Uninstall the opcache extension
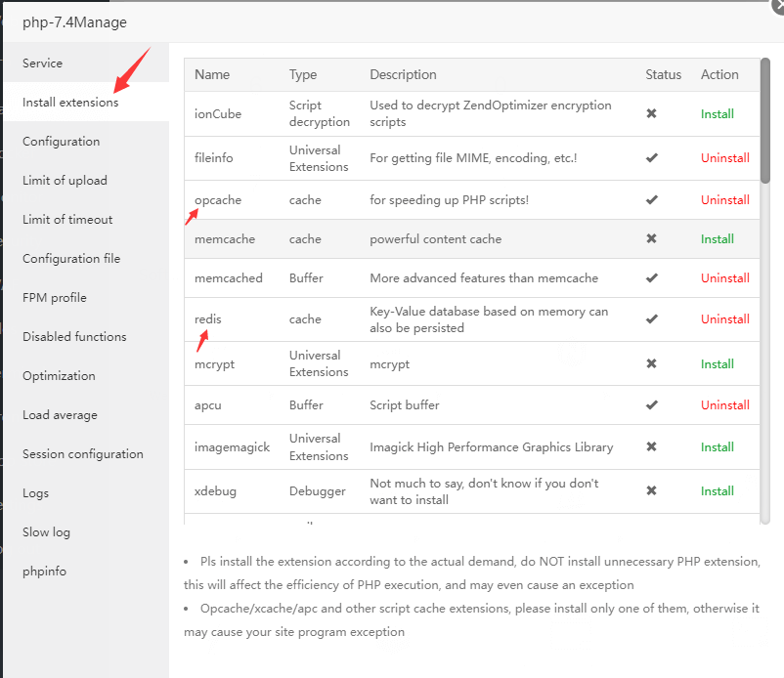 pyautogui.click(x=725, y=200)
